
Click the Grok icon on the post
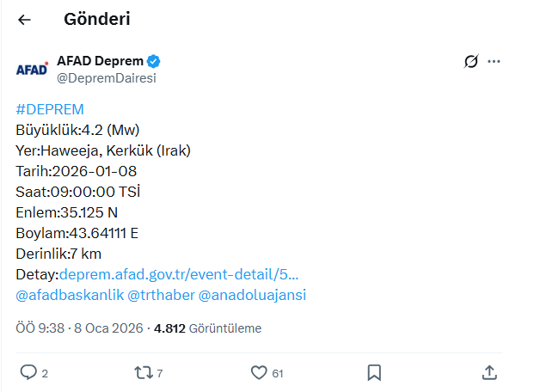tap(470, 61)
